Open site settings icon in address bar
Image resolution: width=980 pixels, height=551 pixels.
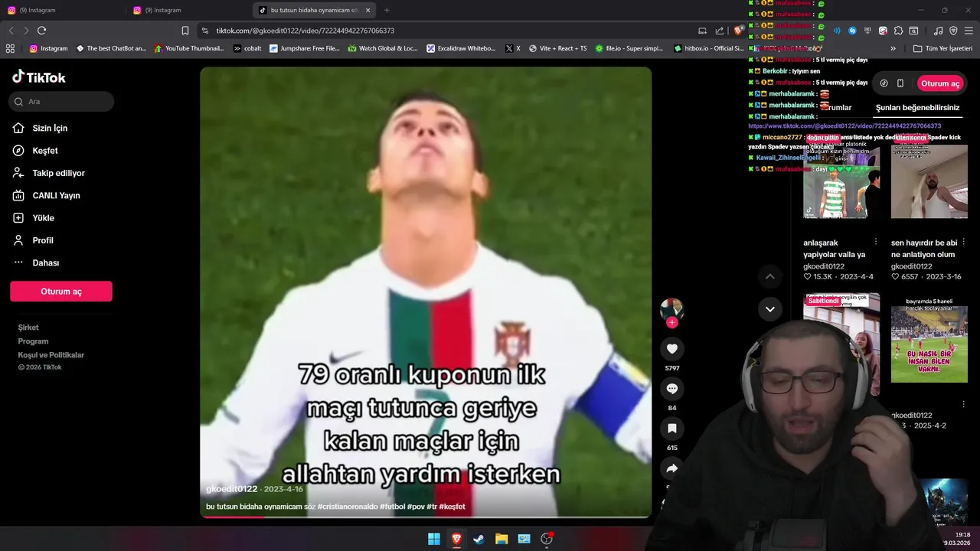click(x=204, y=31)
